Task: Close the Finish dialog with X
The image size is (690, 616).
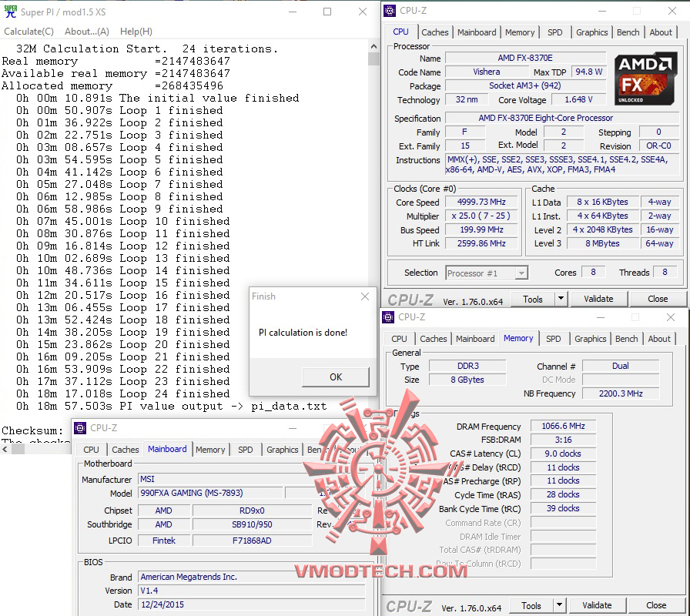Action: click(365, 296)
